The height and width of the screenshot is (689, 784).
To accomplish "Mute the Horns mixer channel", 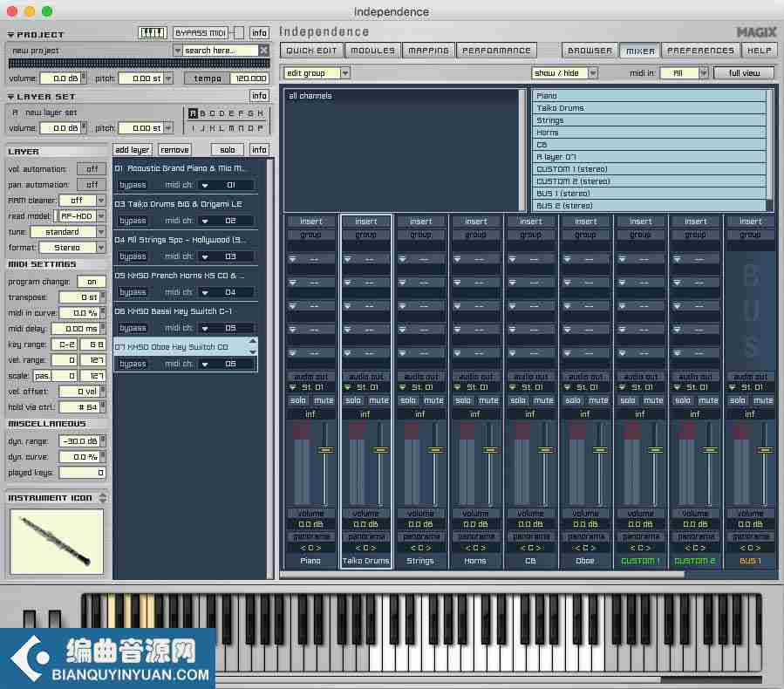I will tap(488, 400).
